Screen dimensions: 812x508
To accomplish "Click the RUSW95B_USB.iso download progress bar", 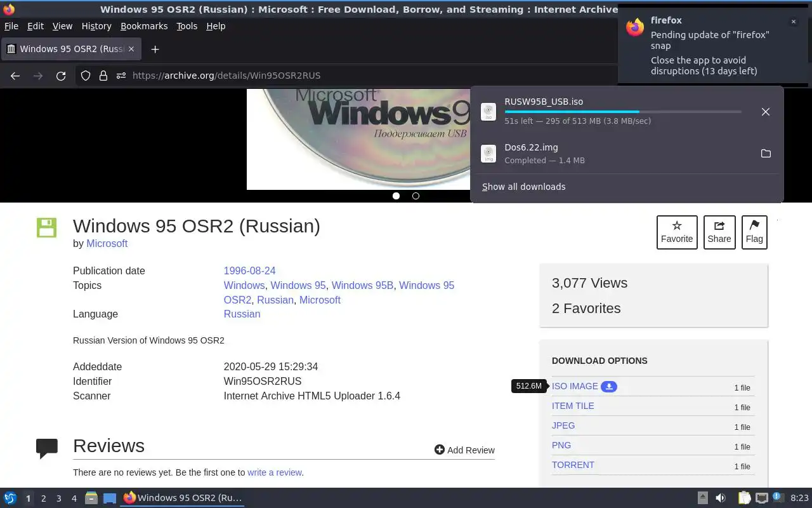I will click(623, 112).
